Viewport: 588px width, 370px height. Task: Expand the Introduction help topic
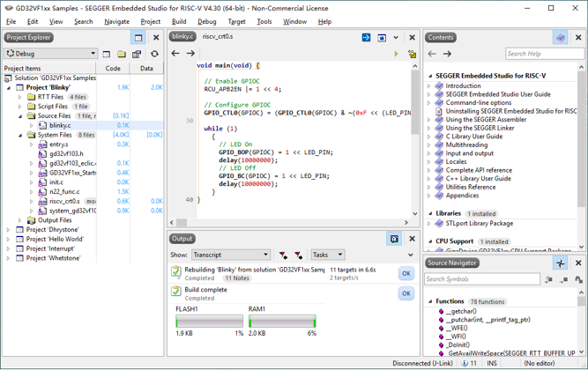(429, 85)
